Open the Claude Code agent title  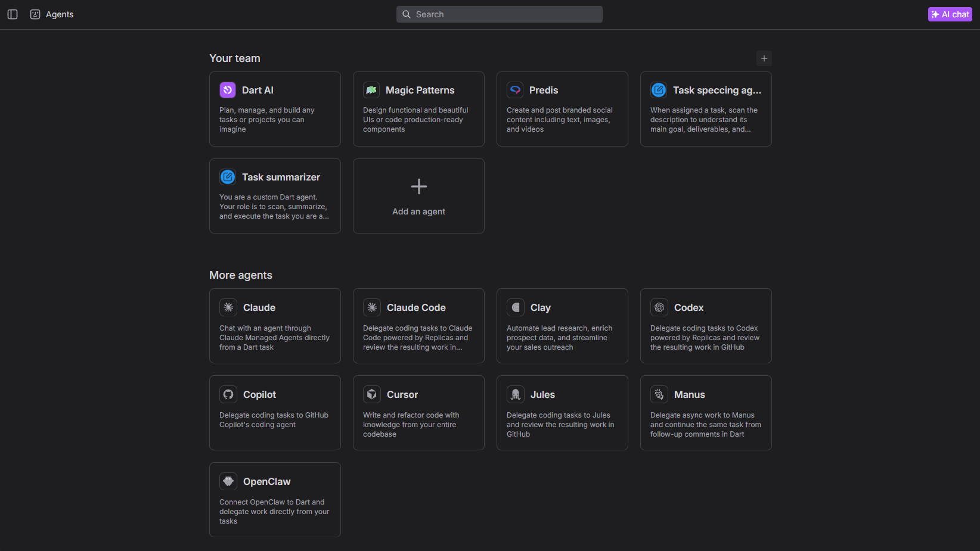coord(416,307)
